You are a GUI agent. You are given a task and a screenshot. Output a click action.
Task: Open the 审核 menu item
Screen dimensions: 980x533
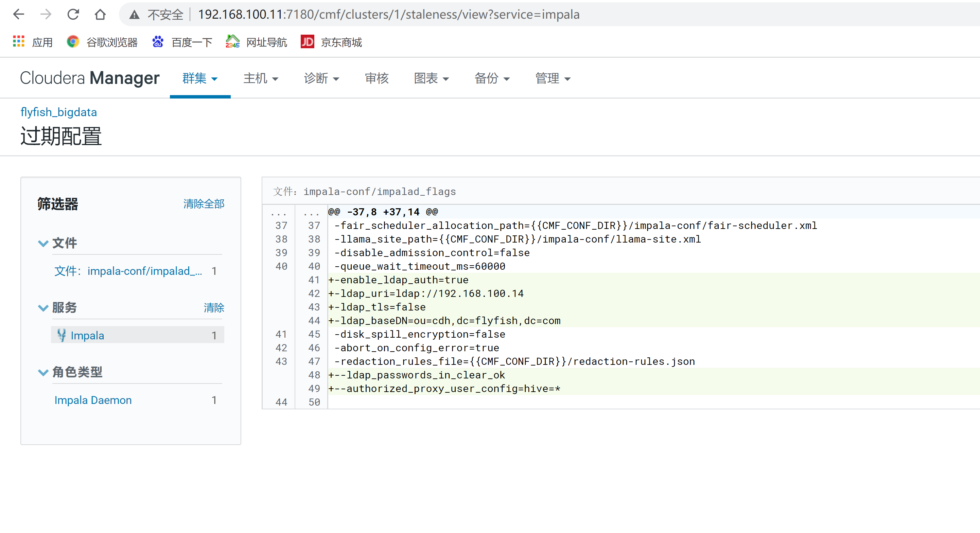click(x=377, y=78)
